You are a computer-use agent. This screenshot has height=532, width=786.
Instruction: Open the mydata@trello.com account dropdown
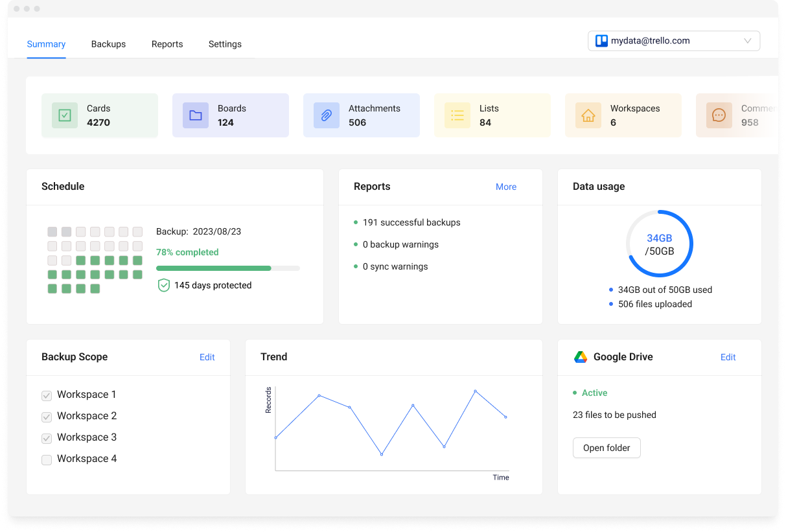(673, 41)
